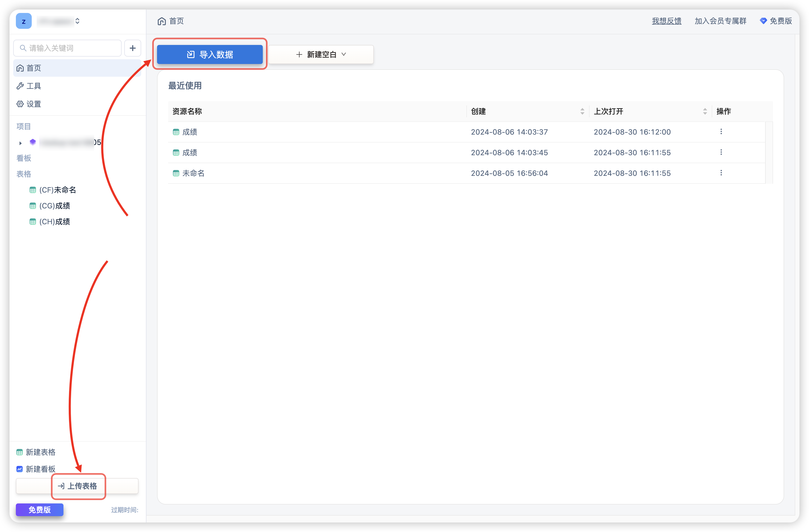Open the workspace switcher arrows
This screenshot has width=809, height=532.
pos(77,21)
